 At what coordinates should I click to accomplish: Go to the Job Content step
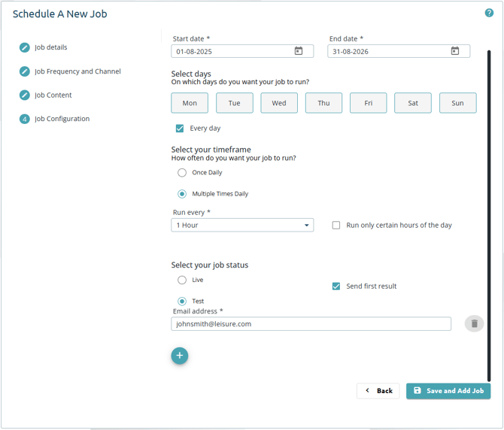point(53,95)
